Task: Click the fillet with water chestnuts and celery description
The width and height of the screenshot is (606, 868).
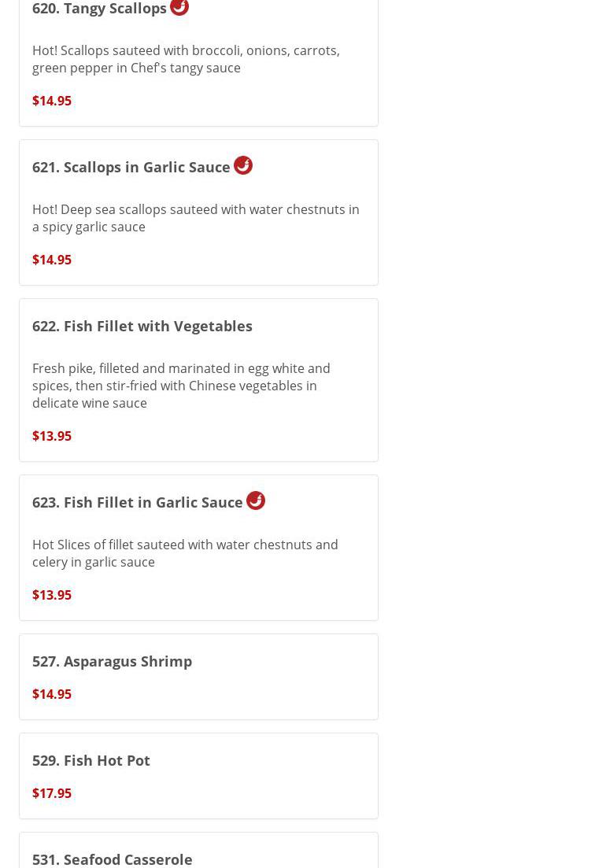Action: pyautogui.click(x=185, y=553)
